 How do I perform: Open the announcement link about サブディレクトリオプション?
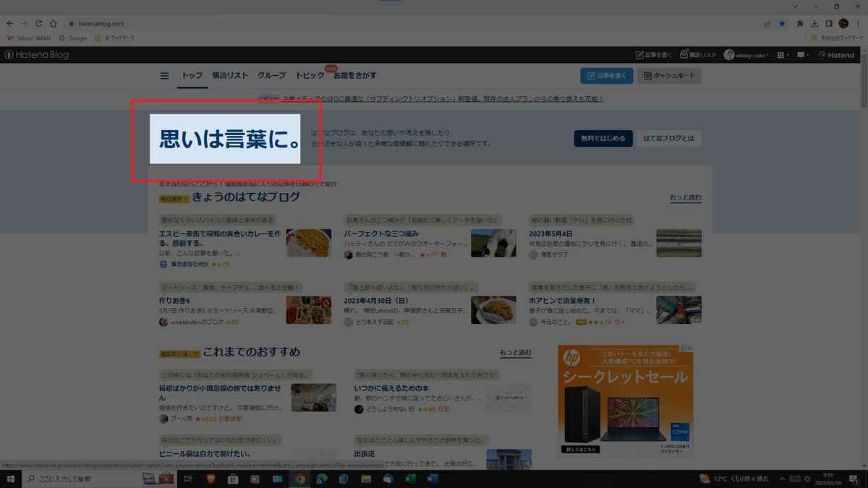pos(443,98)
